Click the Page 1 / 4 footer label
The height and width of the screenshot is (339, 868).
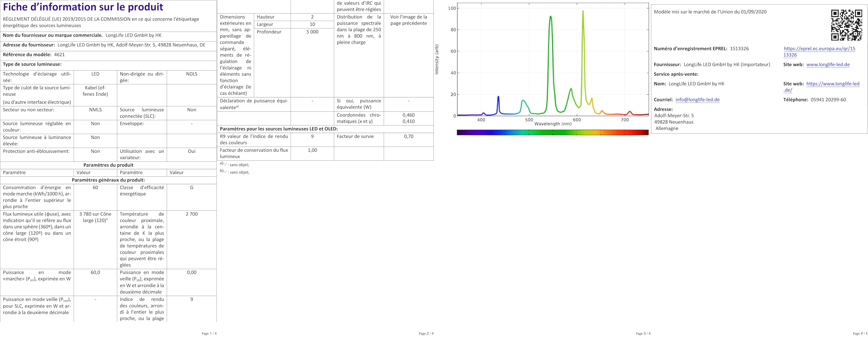click(x=209, y=334)
